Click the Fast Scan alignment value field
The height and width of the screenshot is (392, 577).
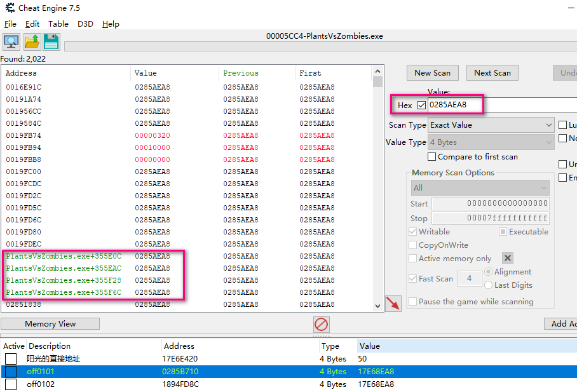(x=469, y=279)
